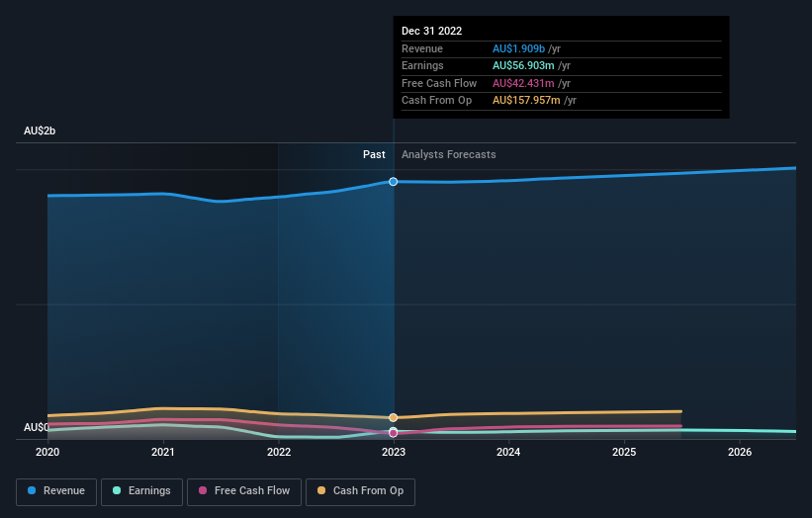Screen dimensions: 812x518
Task: Click the orange Cash From Op data point at 2023
Action: 393,417
